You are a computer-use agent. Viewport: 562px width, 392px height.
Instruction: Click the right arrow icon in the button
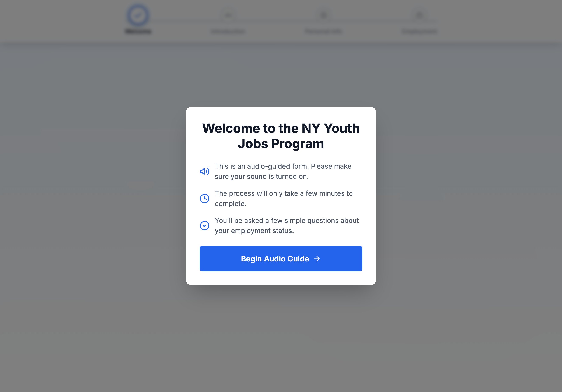317,259
